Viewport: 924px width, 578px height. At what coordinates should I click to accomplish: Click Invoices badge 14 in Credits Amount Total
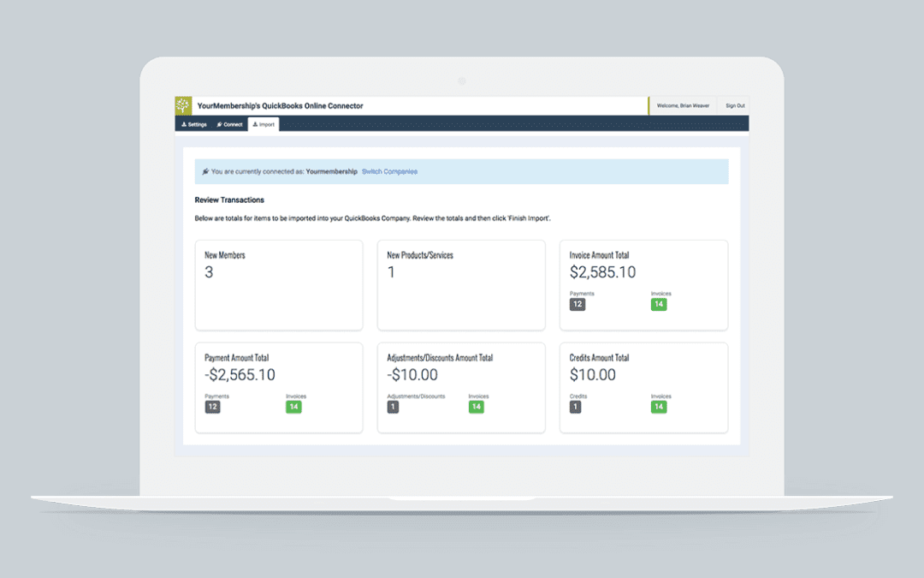point(659,407)
